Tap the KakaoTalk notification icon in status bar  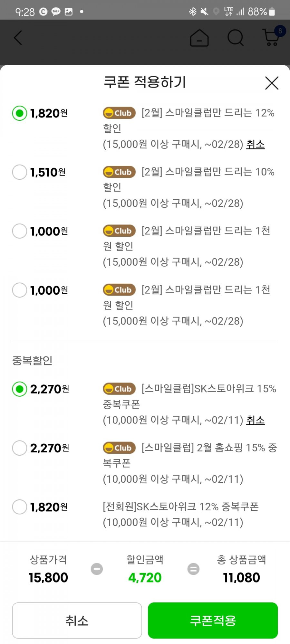click(56, 12)
